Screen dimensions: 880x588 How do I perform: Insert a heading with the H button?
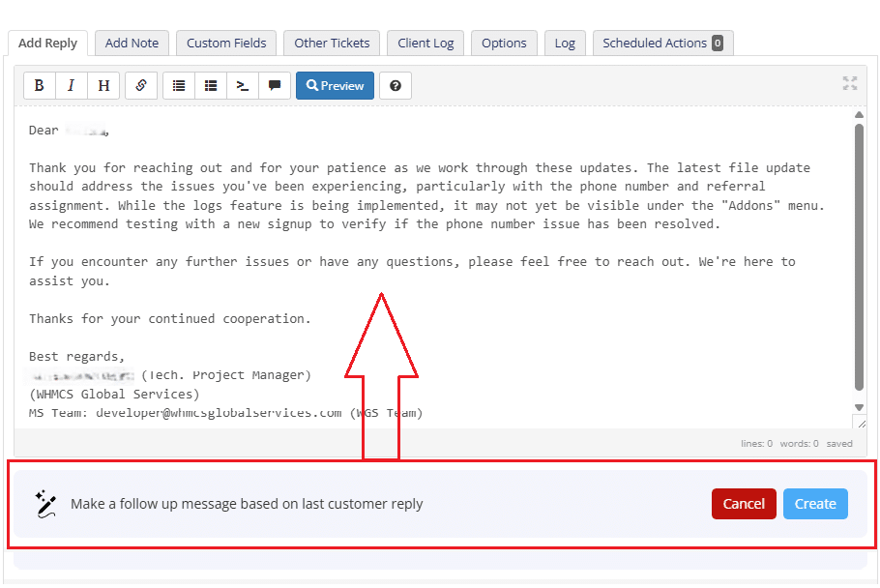pyautogui.click(x=103, y=85)
